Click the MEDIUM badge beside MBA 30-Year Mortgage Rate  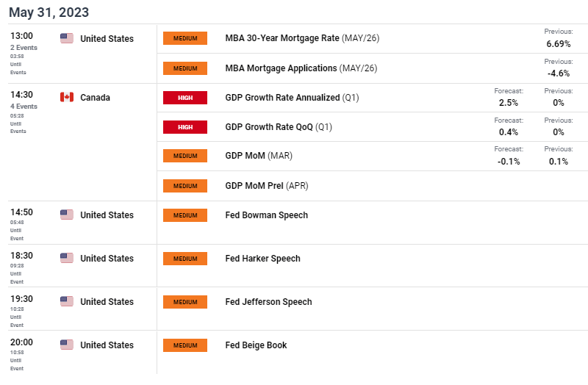click(x=185, y=38)
